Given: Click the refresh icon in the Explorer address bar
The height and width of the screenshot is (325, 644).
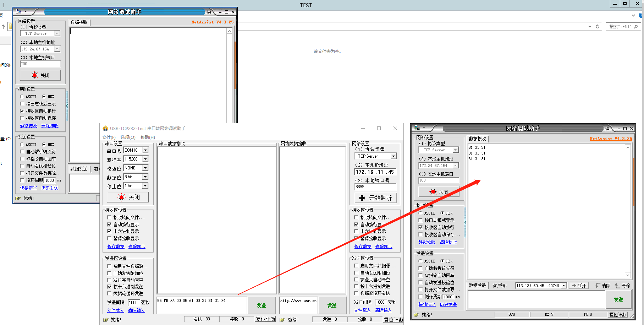Looking at the screenshot, I should (598, 27).
